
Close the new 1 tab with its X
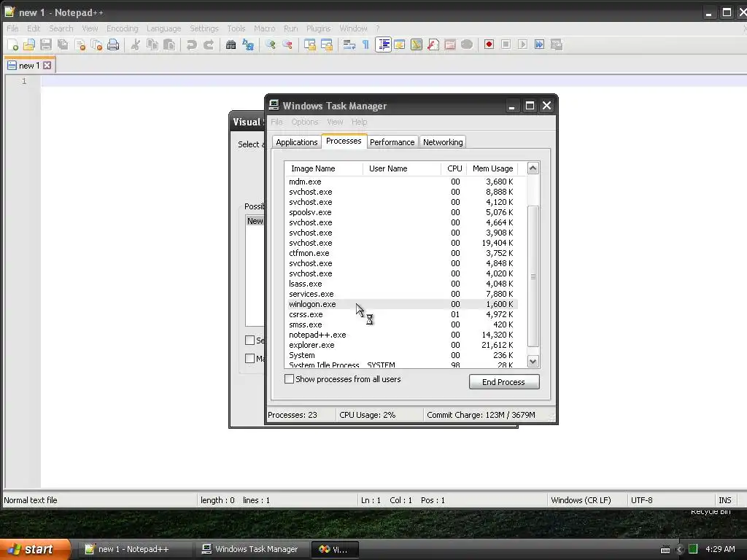point(47,65)
